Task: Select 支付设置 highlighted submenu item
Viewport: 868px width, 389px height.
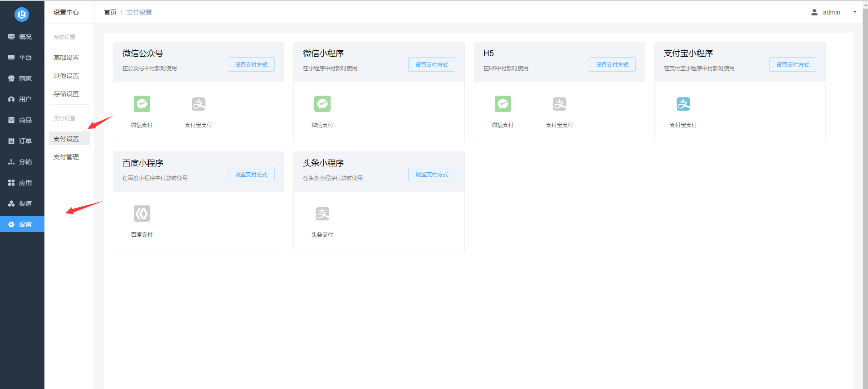Action: point(69,139)
